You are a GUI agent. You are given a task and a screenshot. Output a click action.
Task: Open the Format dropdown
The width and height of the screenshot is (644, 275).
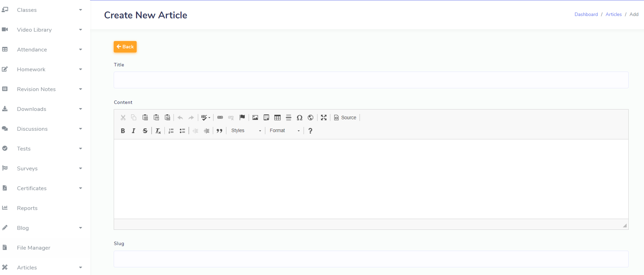coord(284,131)
